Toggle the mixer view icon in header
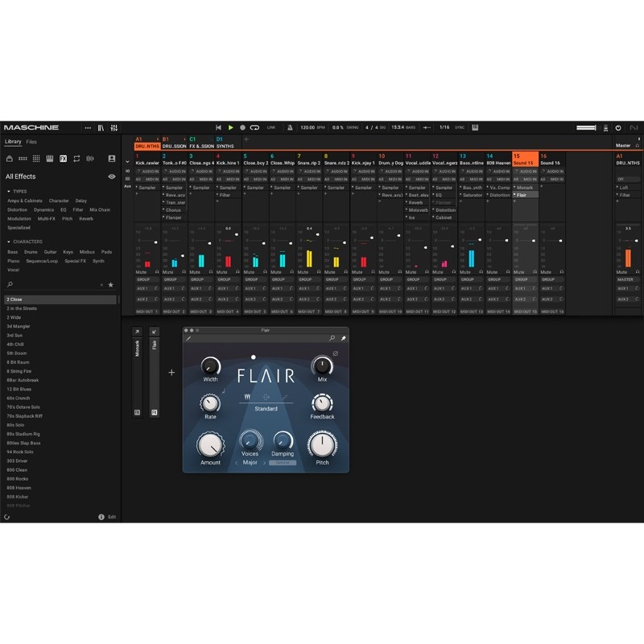The width and height of the screenshot is (644, 644). click(x=114, y=128)
